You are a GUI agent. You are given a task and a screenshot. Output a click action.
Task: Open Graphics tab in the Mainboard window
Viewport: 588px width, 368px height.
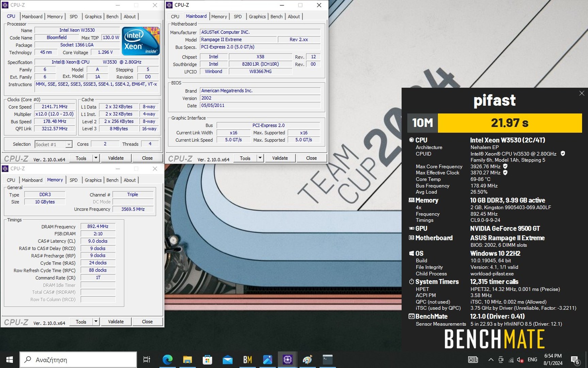(257, 16)
